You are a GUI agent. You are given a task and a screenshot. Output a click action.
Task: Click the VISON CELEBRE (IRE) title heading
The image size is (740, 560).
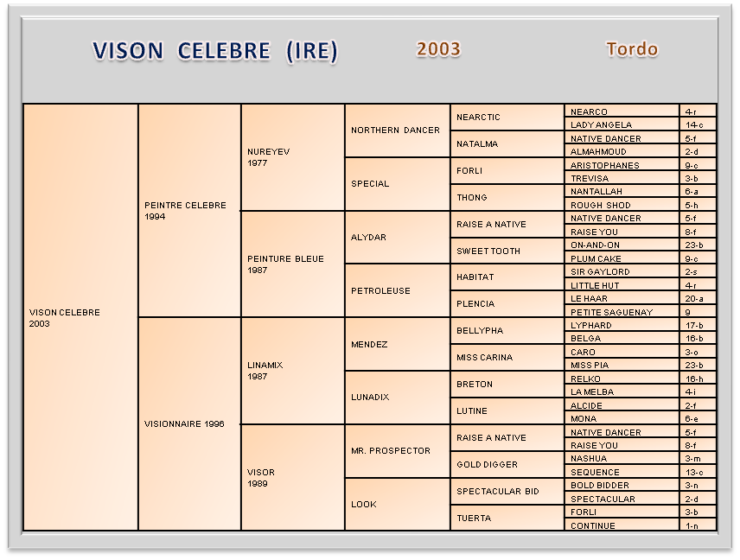215,51
